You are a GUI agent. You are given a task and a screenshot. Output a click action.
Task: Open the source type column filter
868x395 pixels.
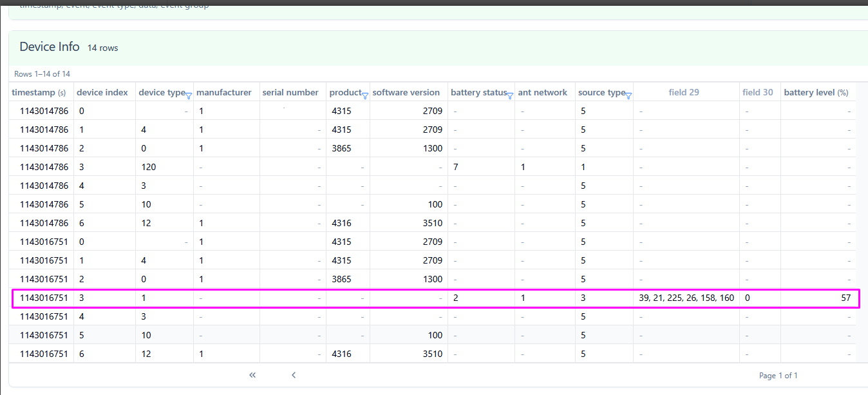628,95
